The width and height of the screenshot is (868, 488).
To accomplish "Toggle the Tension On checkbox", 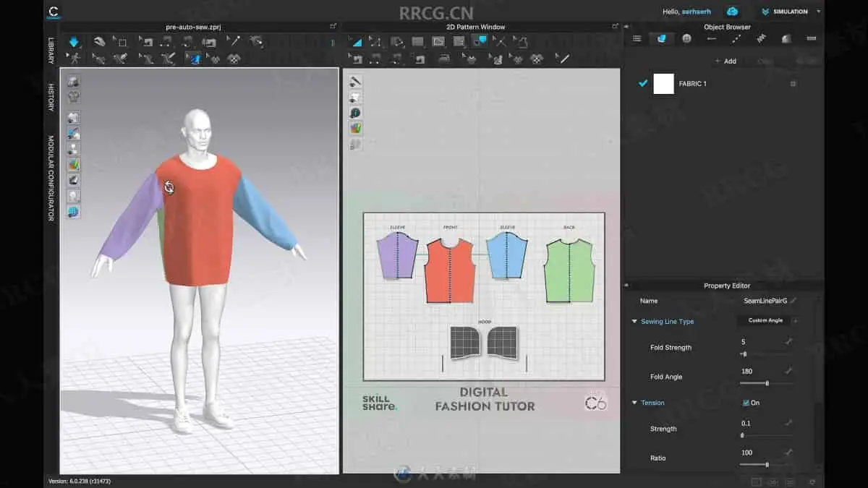I will [x=746, y=403].
